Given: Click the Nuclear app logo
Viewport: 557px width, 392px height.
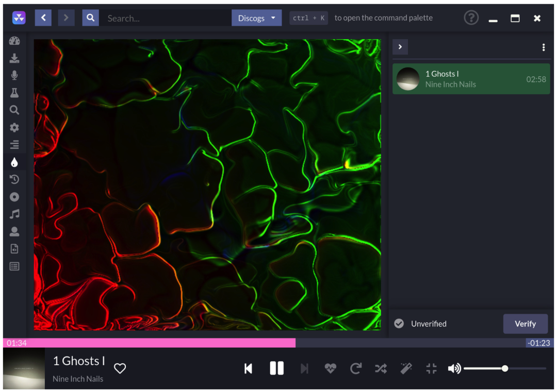Looking at the screenshot, I should [x=19, y=18].
